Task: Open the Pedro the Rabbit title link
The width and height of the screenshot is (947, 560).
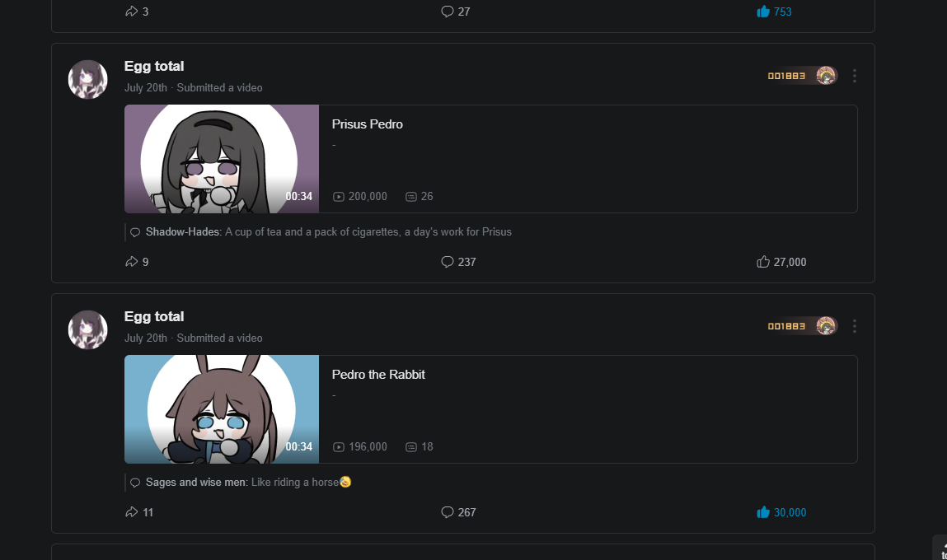Action: [378, 375]
